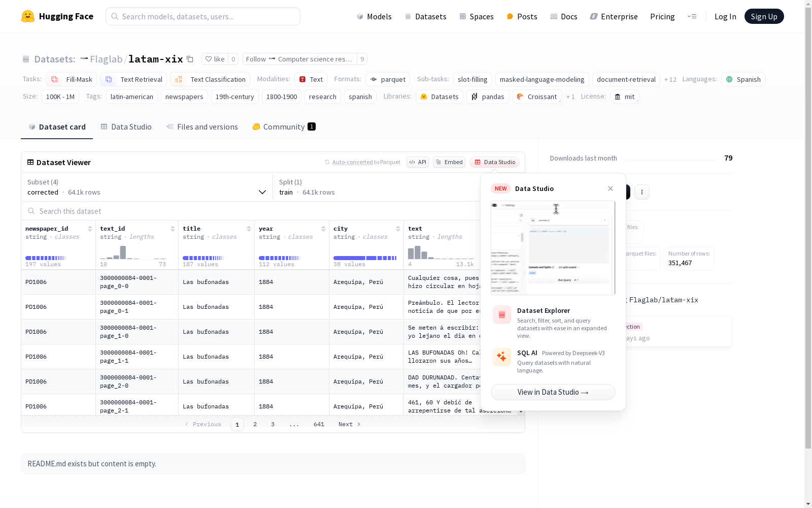Click Next page in pagination
Screen dimensions: 812x508
pos(350,424)
